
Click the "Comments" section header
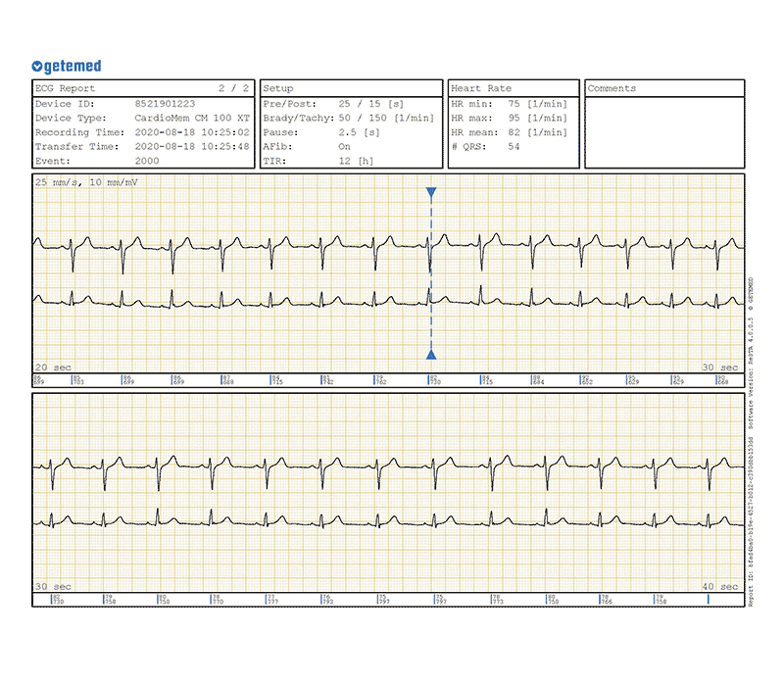[612, 88]
